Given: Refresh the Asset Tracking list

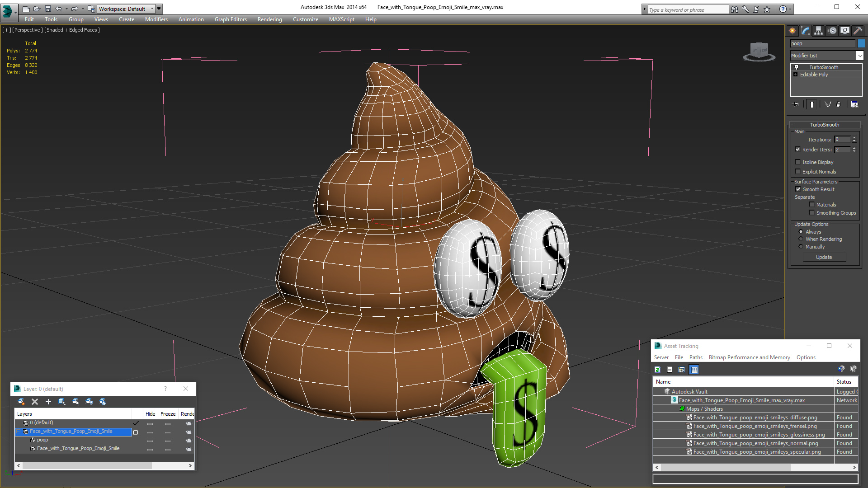Looking at the screenshot, I should 657,370.
